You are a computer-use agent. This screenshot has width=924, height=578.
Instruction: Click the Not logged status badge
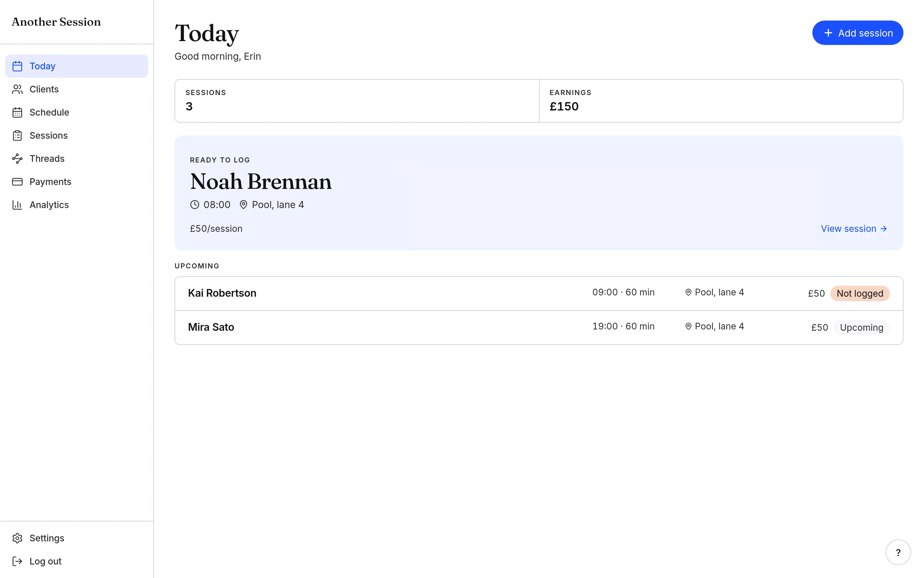click(860, 293)
